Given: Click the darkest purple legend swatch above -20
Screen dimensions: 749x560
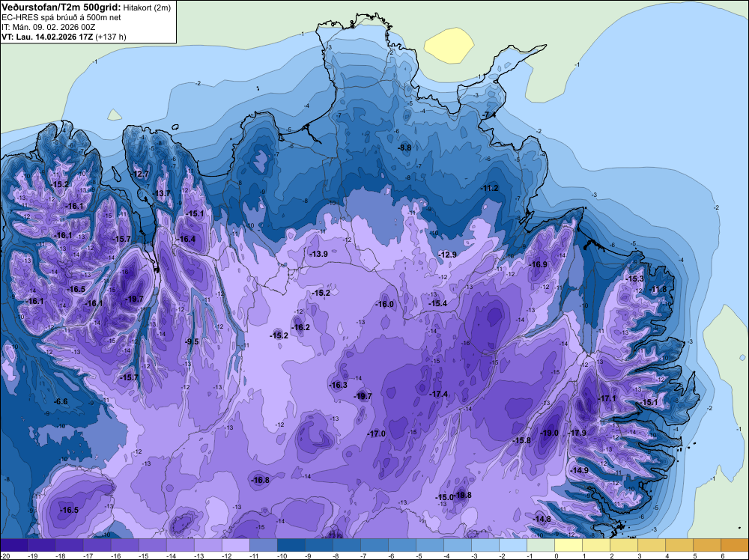Looking at the screenshot, I should [13, 545].
